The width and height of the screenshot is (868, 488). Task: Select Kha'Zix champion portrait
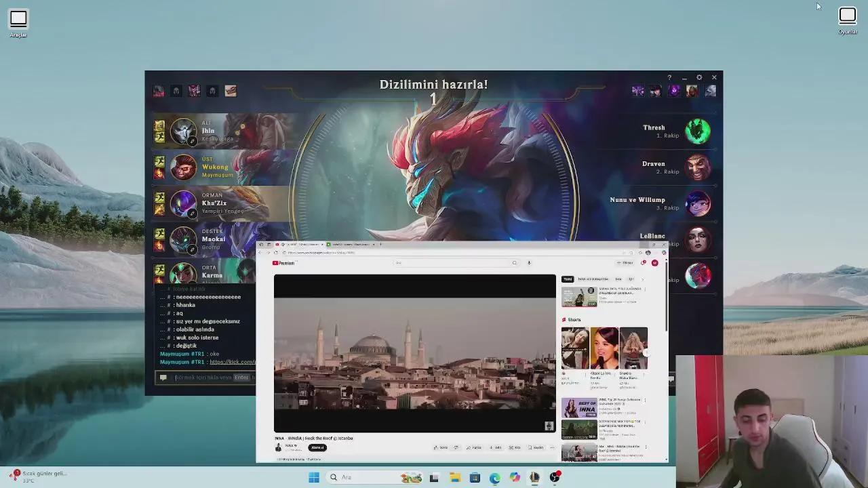click(183, 203)
